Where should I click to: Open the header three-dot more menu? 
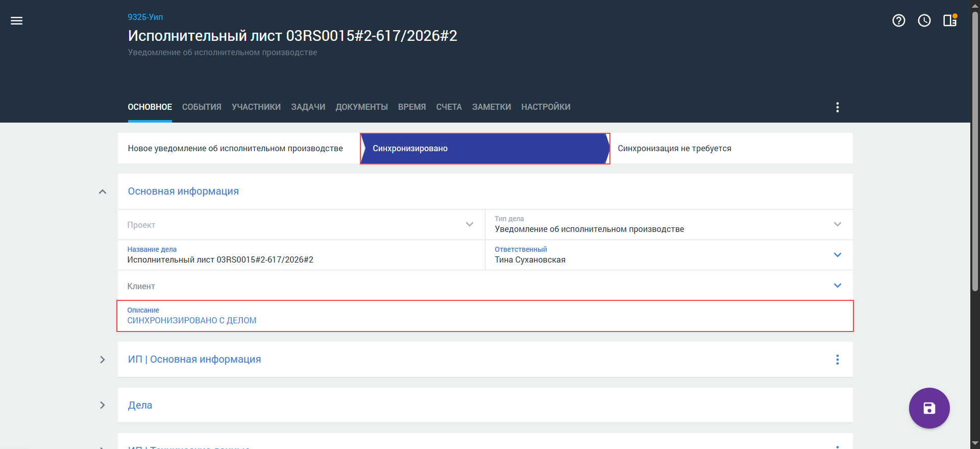(838, 107)
